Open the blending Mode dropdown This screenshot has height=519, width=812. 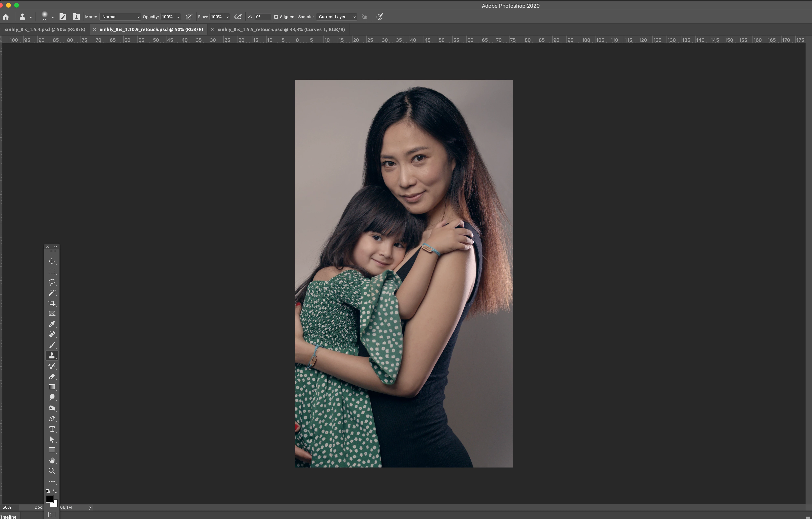120,17
